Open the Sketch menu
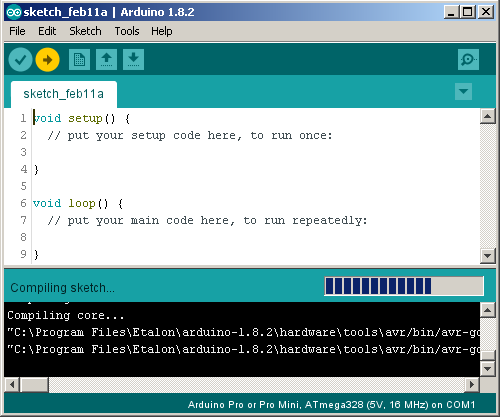 (85, 31)
